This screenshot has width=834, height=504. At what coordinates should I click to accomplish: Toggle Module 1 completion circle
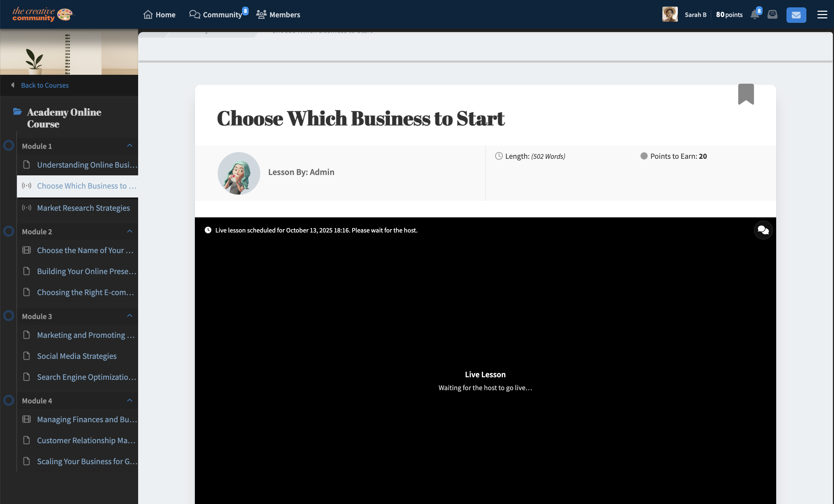pos(9,146)
